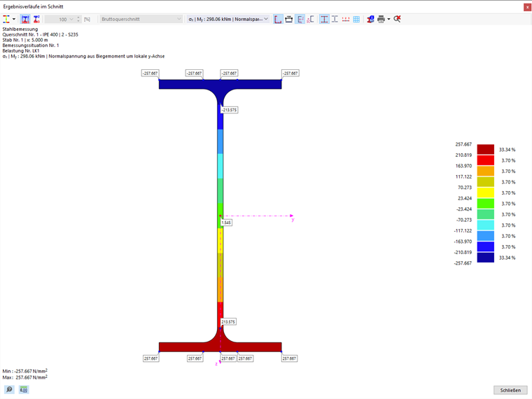Click the search icon at bottom left
Screen dimensions: 532x399
(10, 389)
